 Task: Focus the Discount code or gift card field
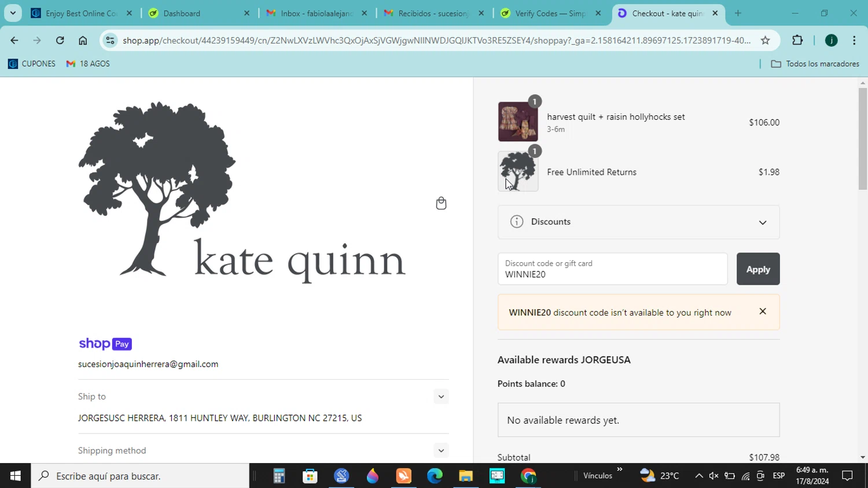click(612, 269)
